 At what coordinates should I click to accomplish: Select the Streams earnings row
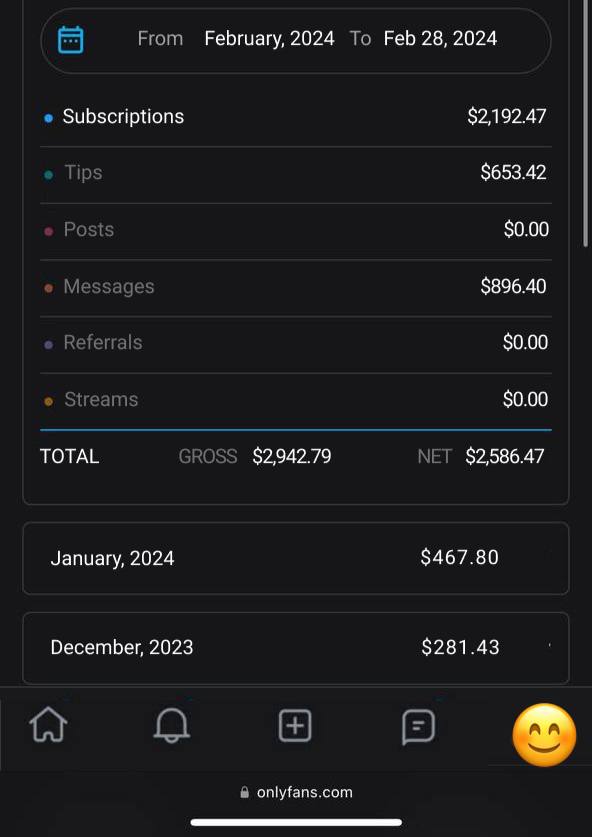tap(295, 400)
